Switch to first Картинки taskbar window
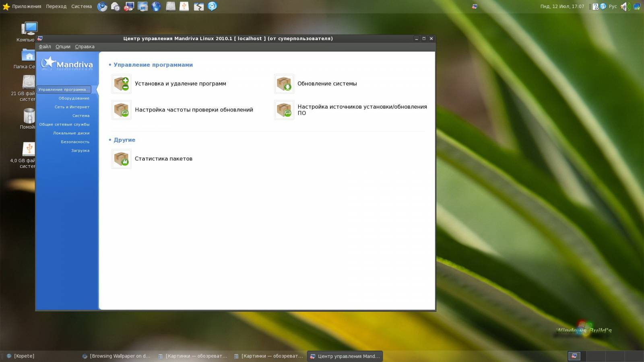Viewport: 644px width, 362px height. (x=192, y=356)
